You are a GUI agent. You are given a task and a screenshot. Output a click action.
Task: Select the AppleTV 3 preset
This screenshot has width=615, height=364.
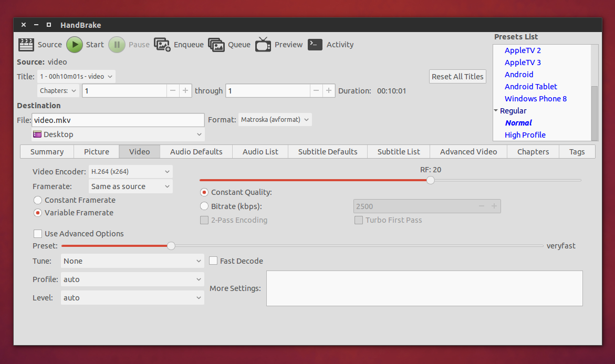[x=523, y=63]
